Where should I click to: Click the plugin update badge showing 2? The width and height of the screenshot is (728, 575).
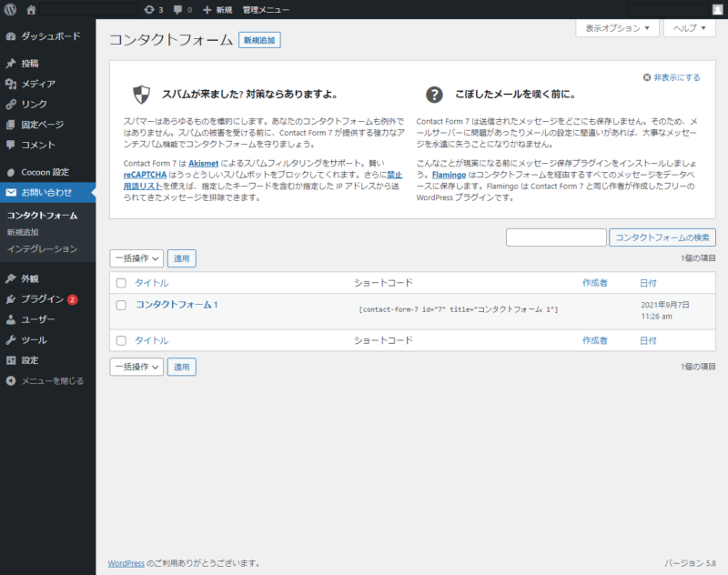tap(73, 300)
